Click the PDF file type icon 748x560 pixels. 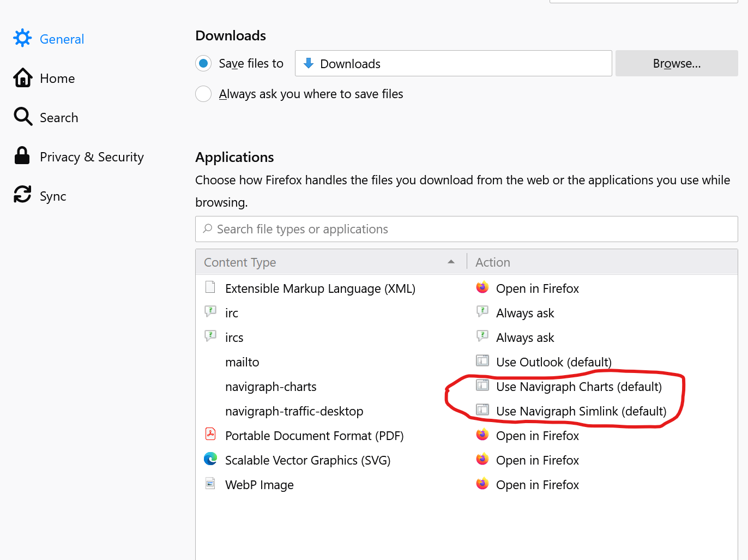coord(210,435)
